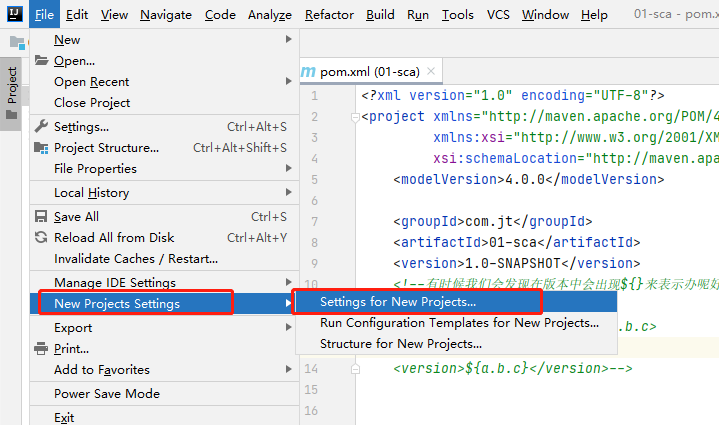Toggle the fold marker on line 2

(x=355, y=118)
